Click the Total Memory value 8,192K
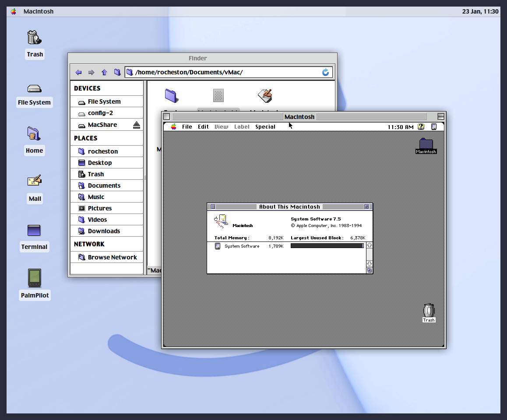This screenshot has width=507, height=420. coord(276,238)
